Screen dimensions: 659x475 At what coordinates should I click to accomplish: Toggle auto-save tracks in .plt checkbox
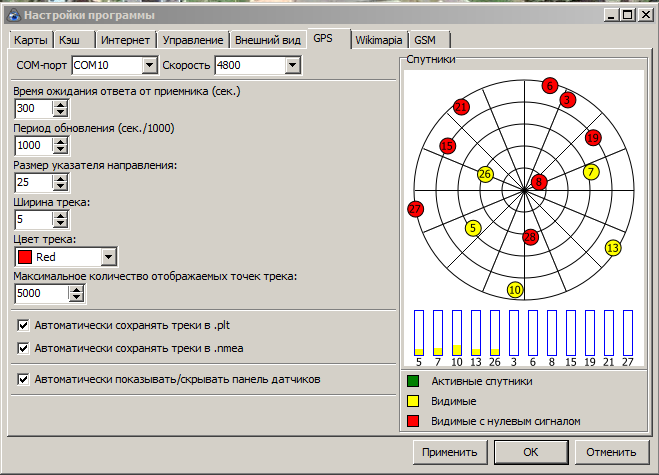pos(24,325)
